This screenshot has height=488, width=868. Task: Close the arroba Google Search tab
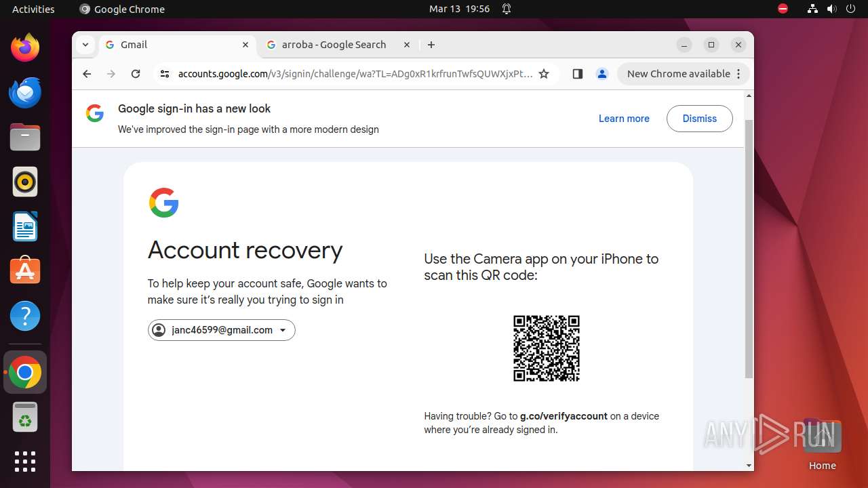click(407, 45)
